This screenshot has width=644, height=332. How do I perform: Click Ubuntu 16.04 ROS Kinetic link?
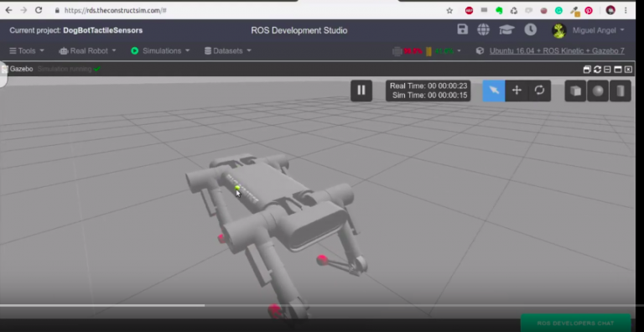tap(557, 51)
